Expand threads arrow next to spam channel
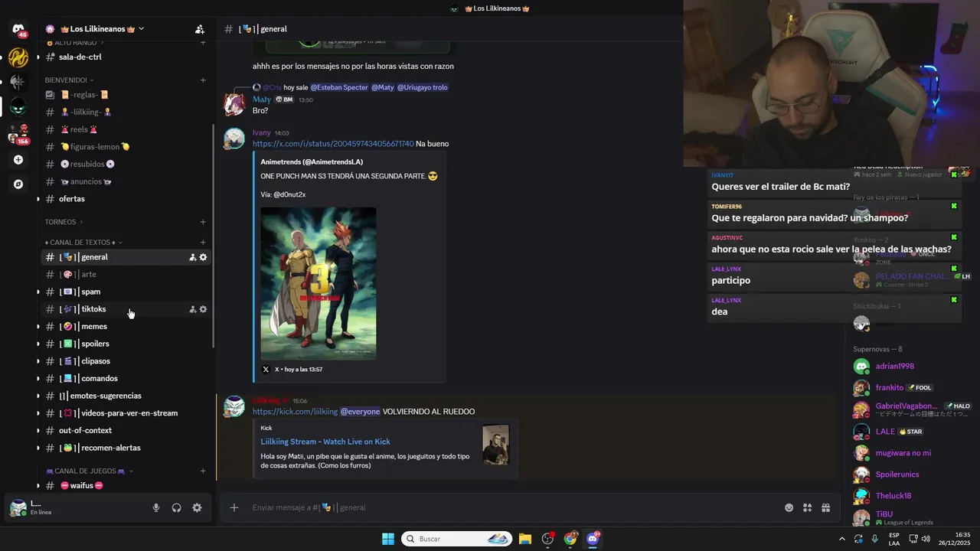Image resolution: width=980 pixels, height=551 pixels. (x=38, y=292)
